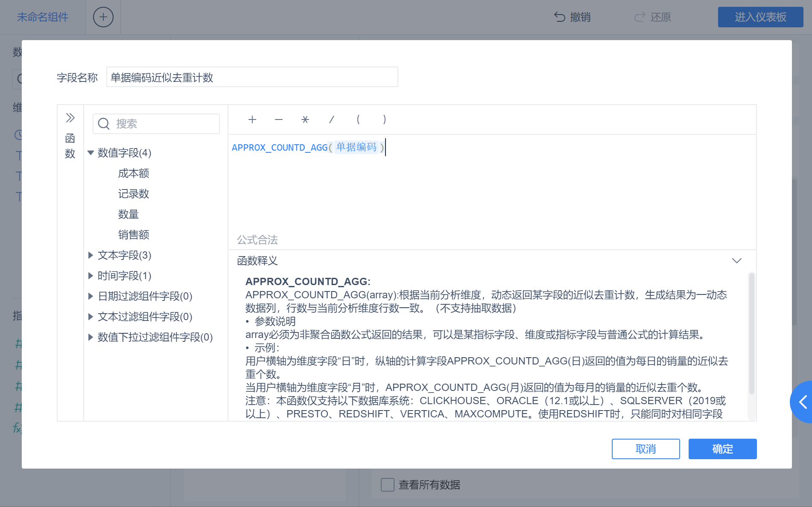Select the 记录数 field
Viewport: 812px width, 507px height.
click(134, 194)
